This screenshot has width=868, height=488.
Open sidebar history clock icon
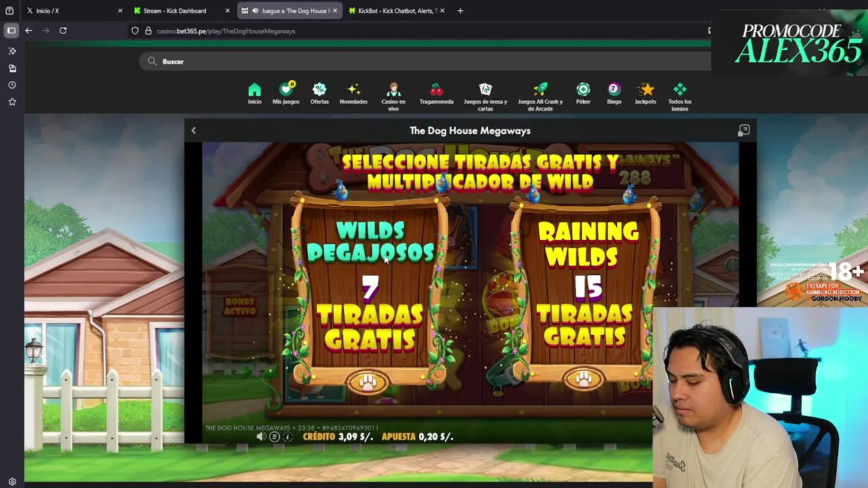[x=12, y=85]
